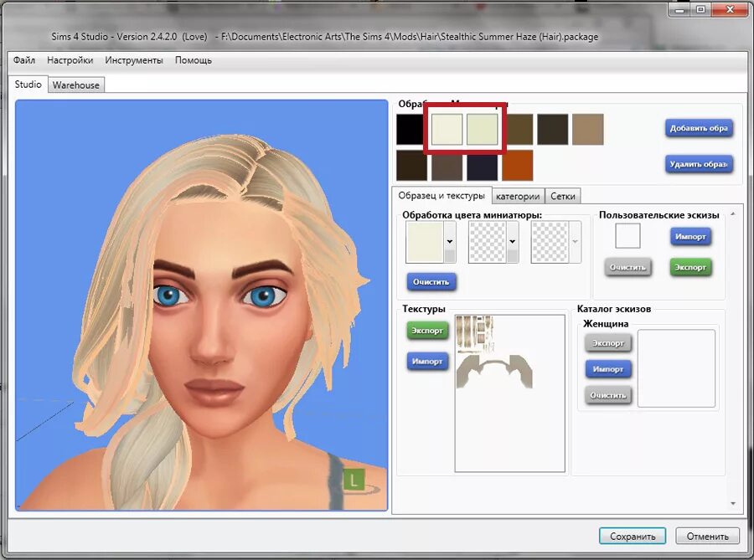The height and width of the screenshot is (560, 754).
Task: Open the Помощь menu
Action: [x=194, y=60]
